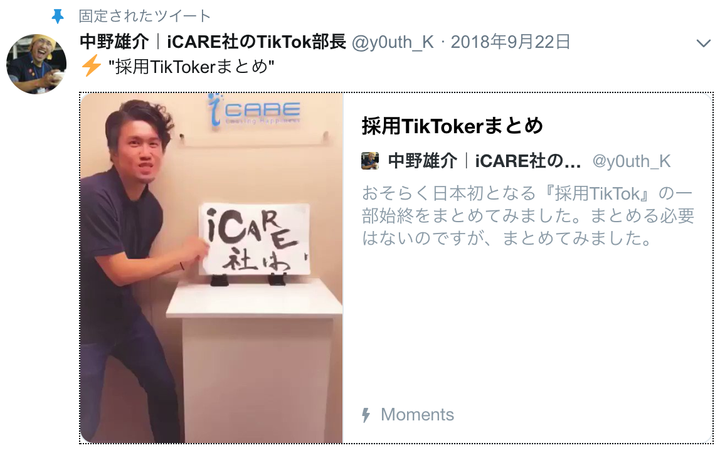This screenshot has height=452, width=720.
Task: Open the tweet date 2018年9月22日
Action: click(510, 42)
